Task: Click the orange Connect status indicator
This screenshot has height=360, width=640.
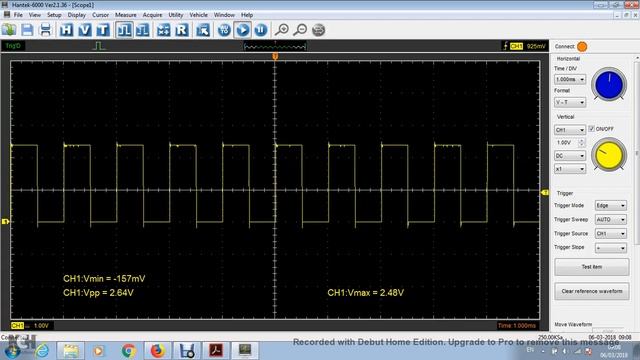Action: click(x=582, y=47)
